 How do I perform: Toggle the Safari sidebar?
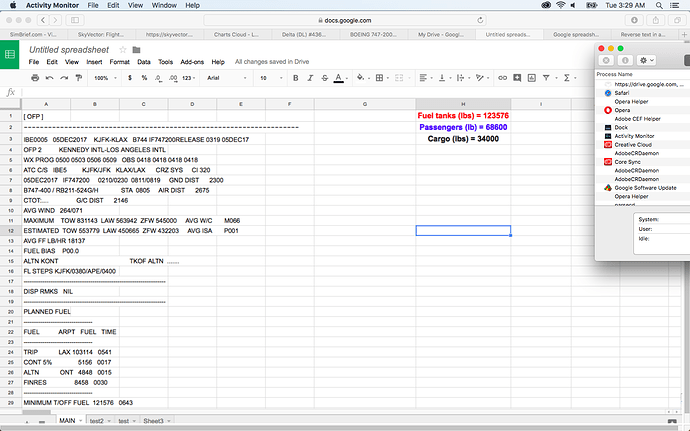[x=75, y=20]
